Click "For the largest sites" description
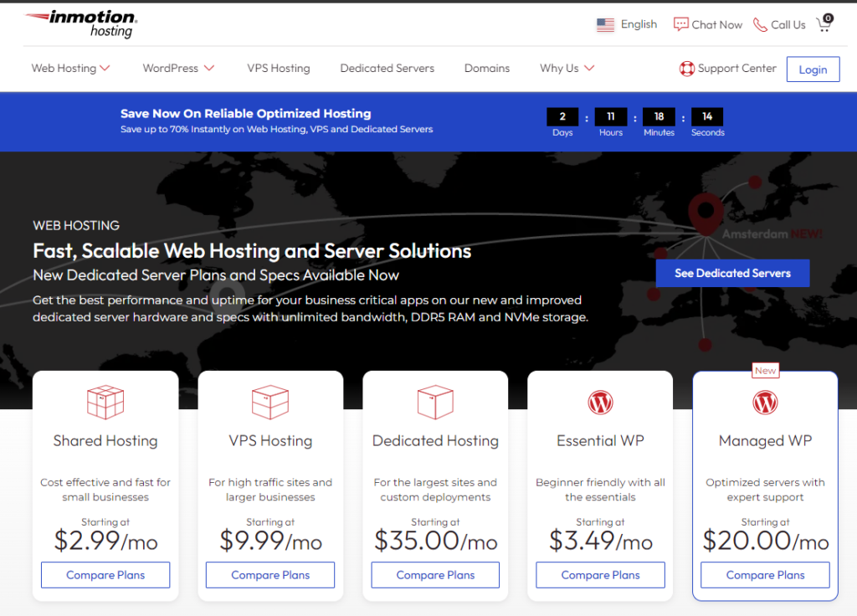The width and height of the screenshot is (857, 616). (x=435, y=490)
